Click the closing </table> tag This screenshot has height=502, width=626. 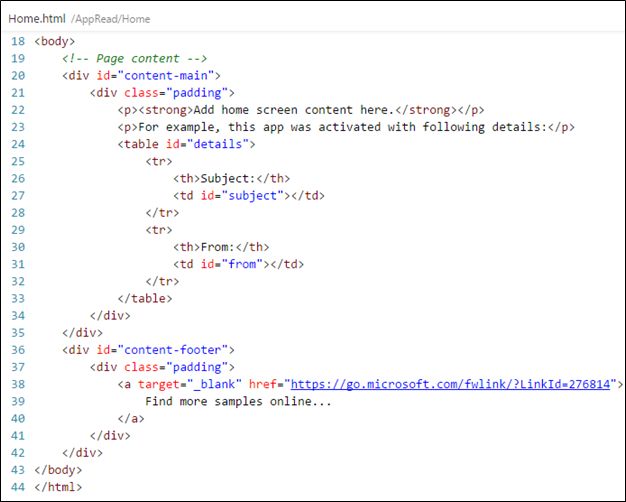click(145, 298)
